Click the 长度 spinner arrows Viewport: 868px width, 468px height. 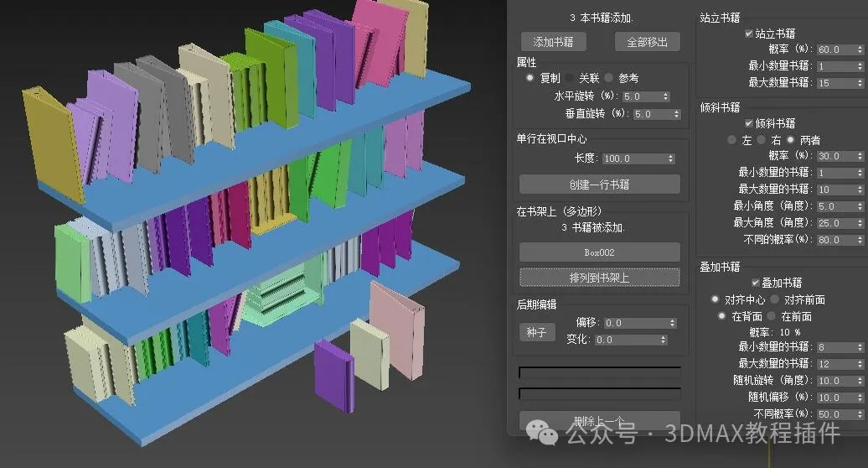click(x=671, y=159)
